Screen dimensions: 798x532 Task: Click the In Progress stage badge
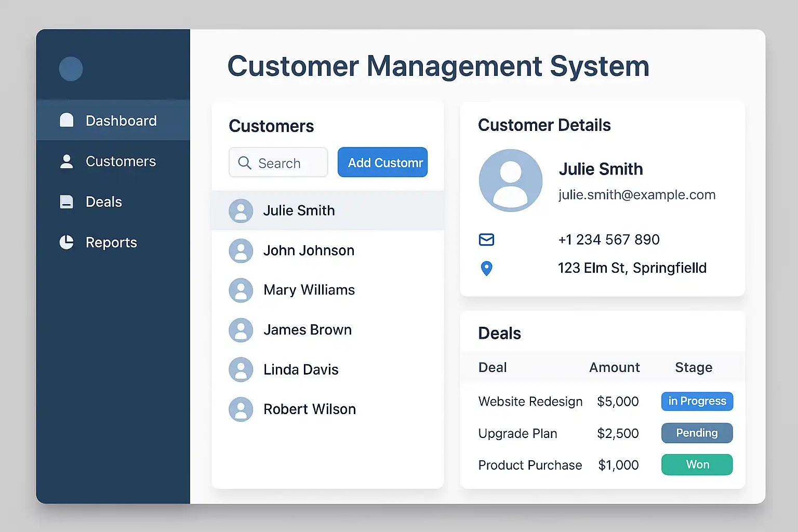(697, 401)
